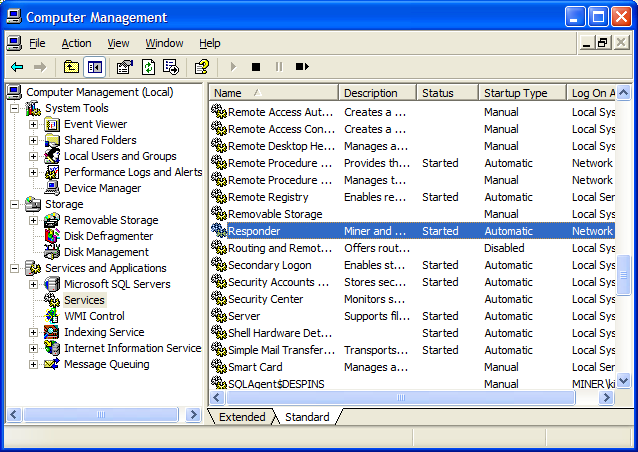The width and height of the screenshot is (638, 452).
Task: Expand the Microsoft SQL Servers node
Action: (34, 284)
